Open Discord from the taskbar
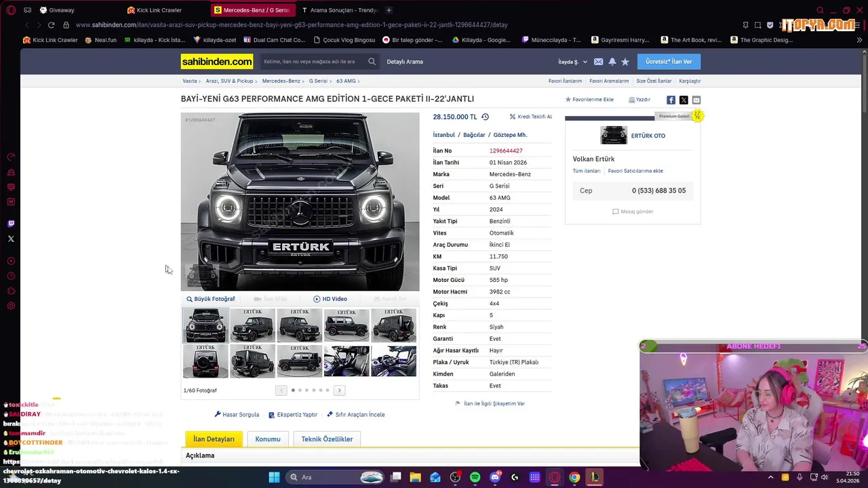The width and height of the screenshot is (868, 488). coord(495,477)
